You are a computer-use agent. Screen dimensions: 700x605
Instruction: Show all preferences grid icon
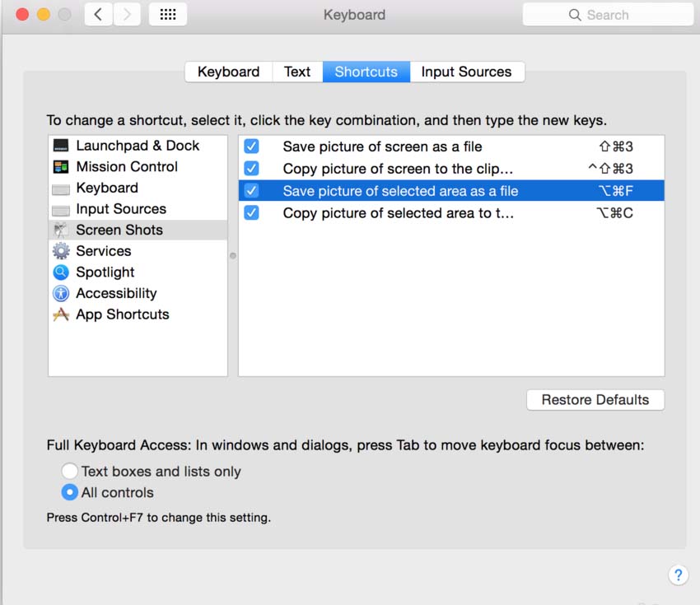click(167, 15)
